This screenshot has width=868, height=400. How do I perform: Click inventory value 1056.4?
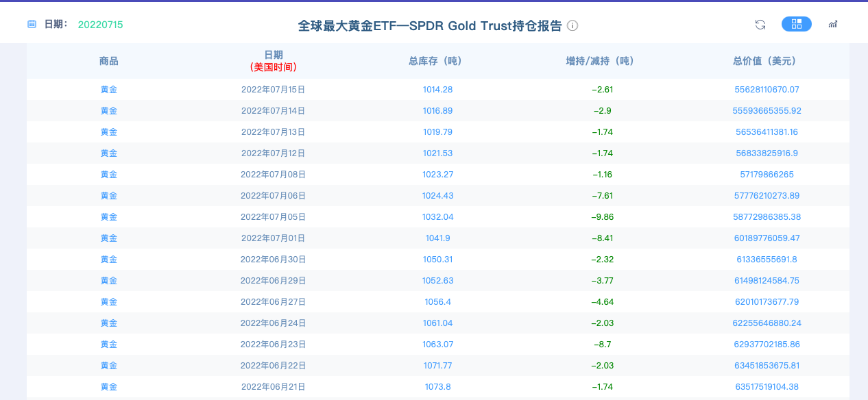[438, 301]
